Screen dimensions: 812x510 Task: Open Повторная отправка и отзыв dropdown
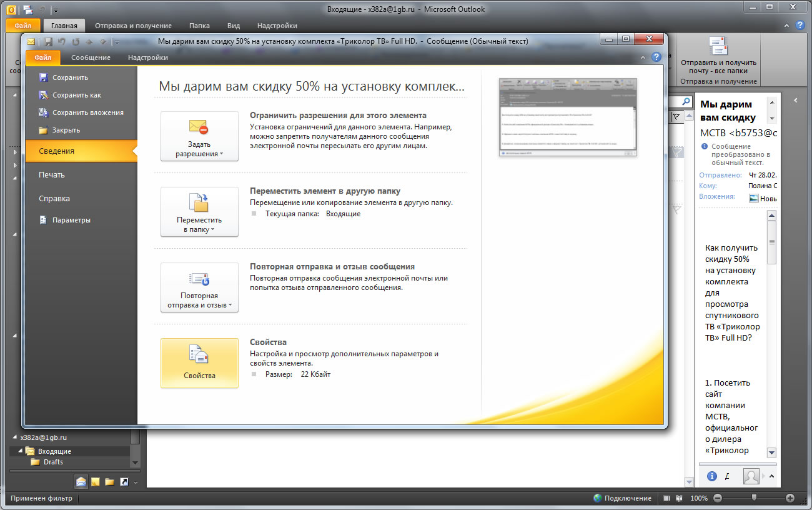coord(199,287)
